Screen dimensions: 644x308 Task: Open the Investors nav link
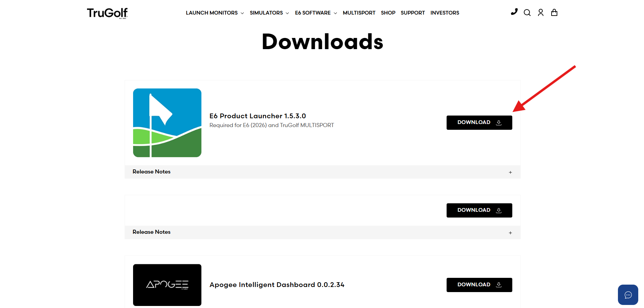point(445,13)
